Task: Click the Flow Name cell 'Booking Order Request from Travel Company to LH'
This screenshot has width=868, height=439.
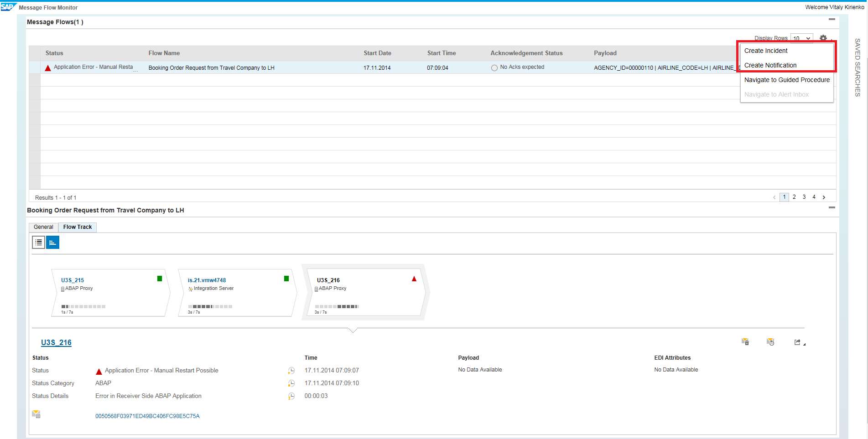Action: pyautogui.click(x=211, y=68)
